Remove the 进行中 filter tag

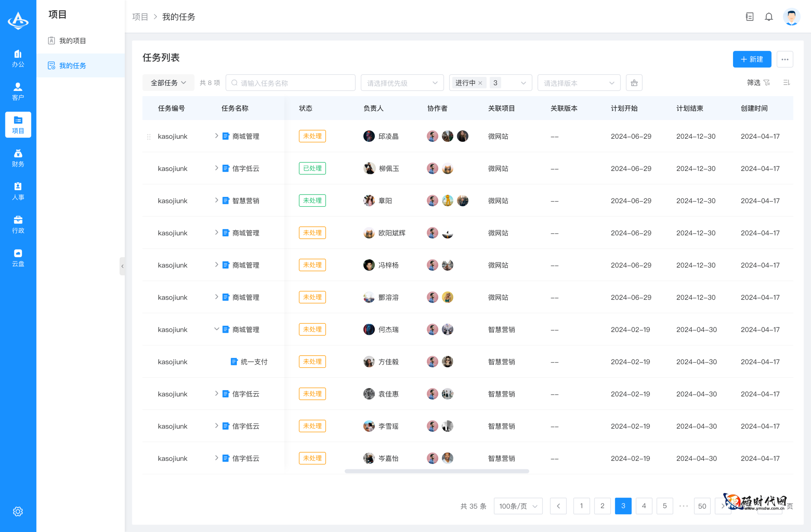480,82
